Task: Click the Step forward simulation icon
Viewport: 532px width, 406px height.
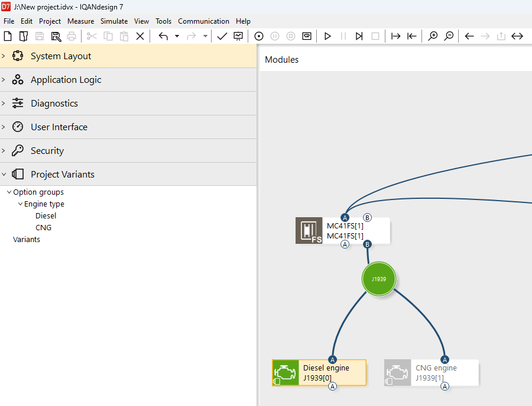Action: (x=359, y=36)
